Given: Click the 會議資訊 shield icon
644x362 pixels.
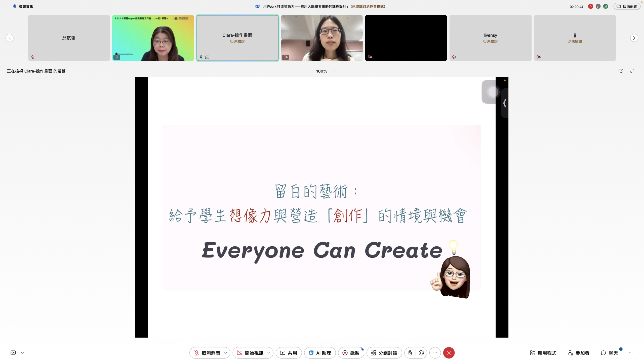Looking at the screenshot, I should coord(15,7).
